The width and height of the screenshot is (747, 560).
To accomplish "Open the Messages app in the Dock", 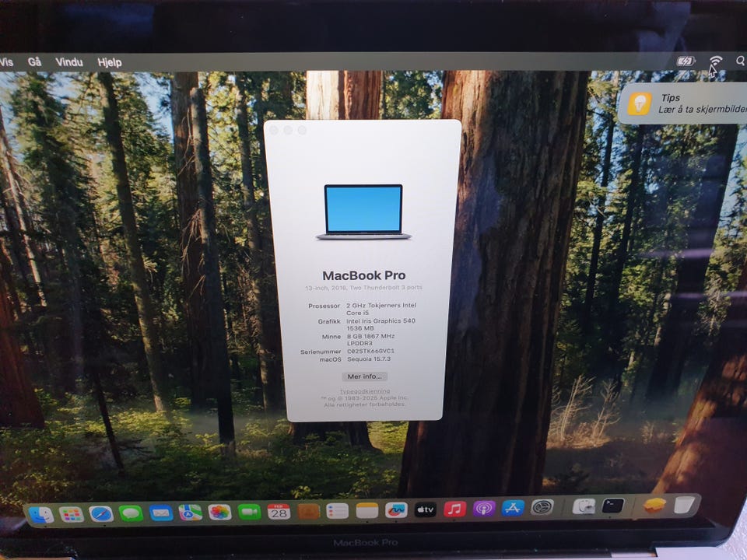I will click(x=131, y=513).
